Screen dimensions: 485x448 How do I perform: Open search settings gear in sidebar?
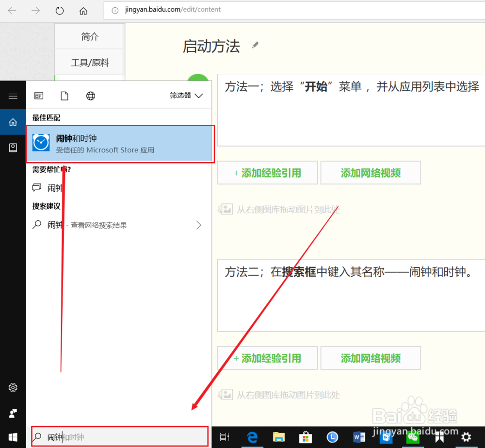click(x=13, y=387)
